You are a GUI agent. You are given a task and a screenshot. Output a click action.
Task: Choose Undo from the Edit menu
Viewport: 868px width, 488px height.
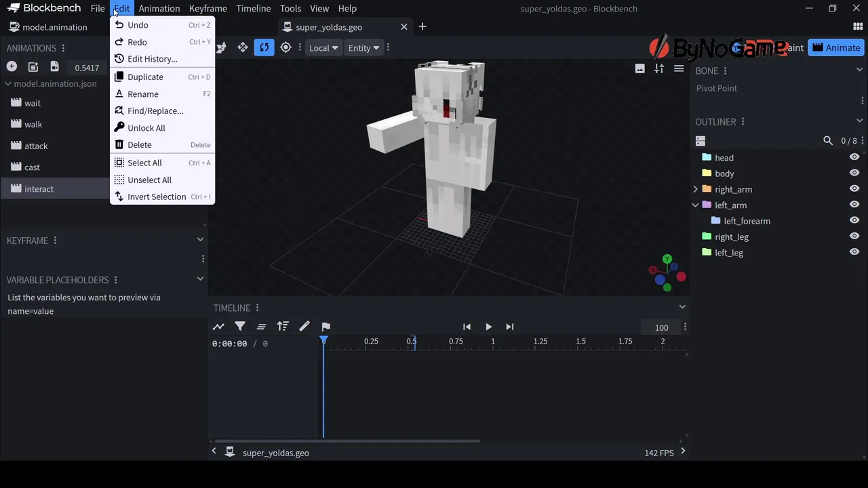click(163, 25)
